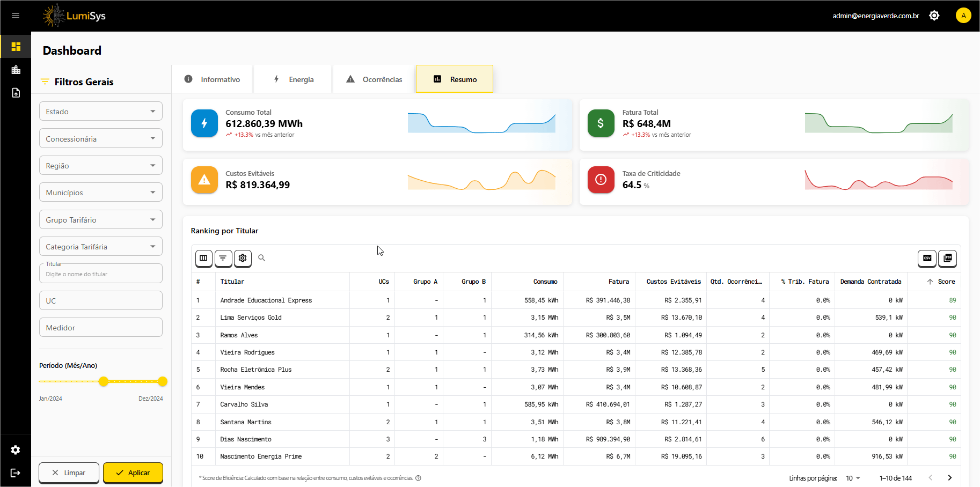Expand the Grupo Tarifário dropdown
Screen dimensions: 980x487
[100, 219]
